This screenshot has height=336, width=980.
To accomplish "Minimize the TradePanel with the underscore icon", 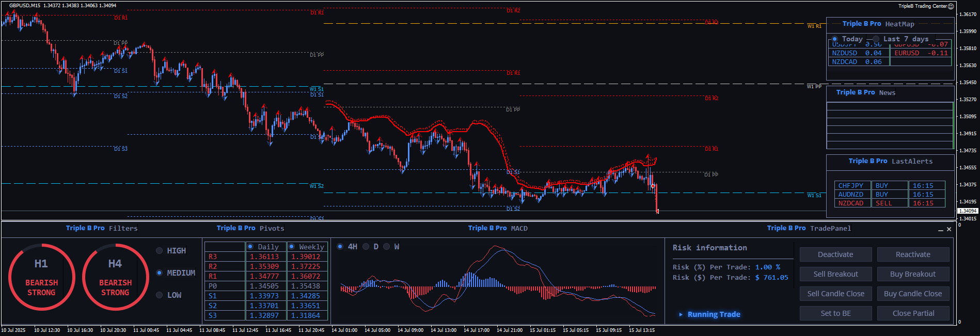I will 940,230.
